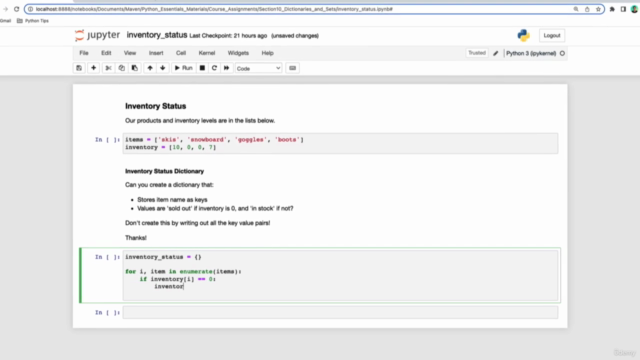Open the Widgets menu
The width and height of the screenshot is (640, 360).
pyautogui.click(x=238, y=53)
